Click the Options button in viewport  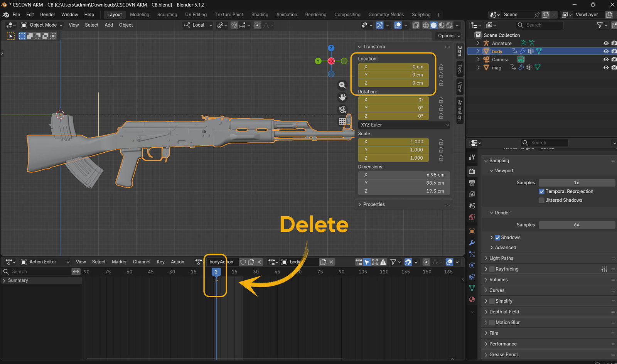[x=449, y=35]
